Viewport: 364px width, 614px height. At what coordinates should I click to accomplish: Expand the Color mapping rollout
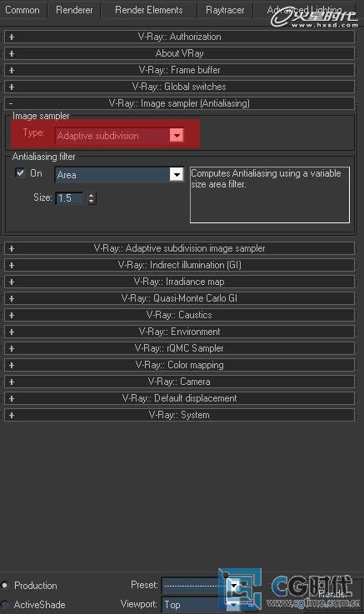tap(180, 365)
